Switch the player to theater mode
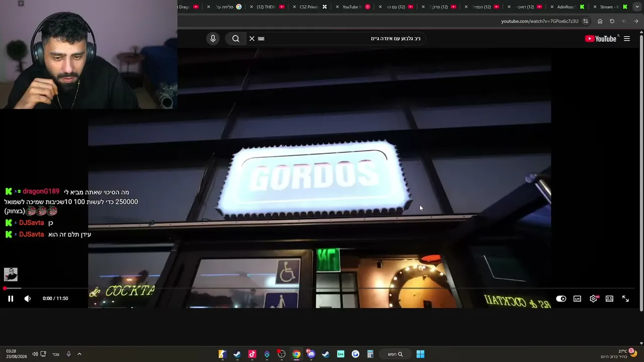 609,299
